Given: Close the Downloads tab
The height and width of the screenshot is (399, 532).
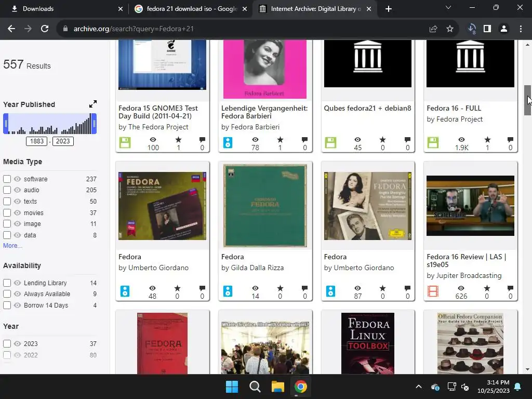Looking at the screenshot, I should point(121,9).
